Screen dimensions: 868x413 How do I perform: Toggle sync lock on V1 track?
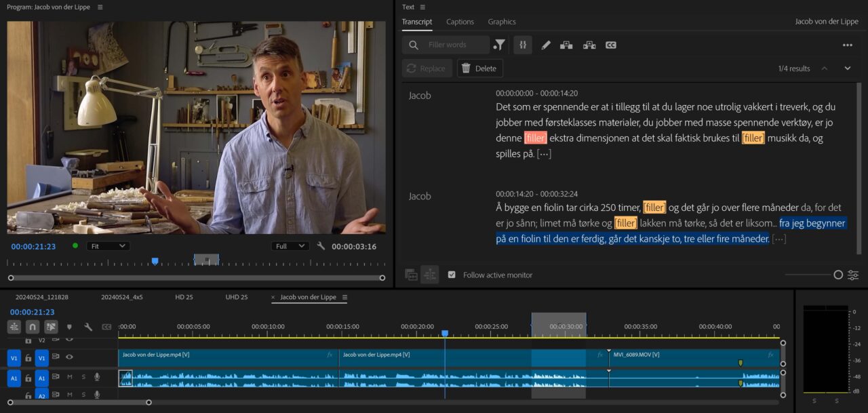point(56,357)
